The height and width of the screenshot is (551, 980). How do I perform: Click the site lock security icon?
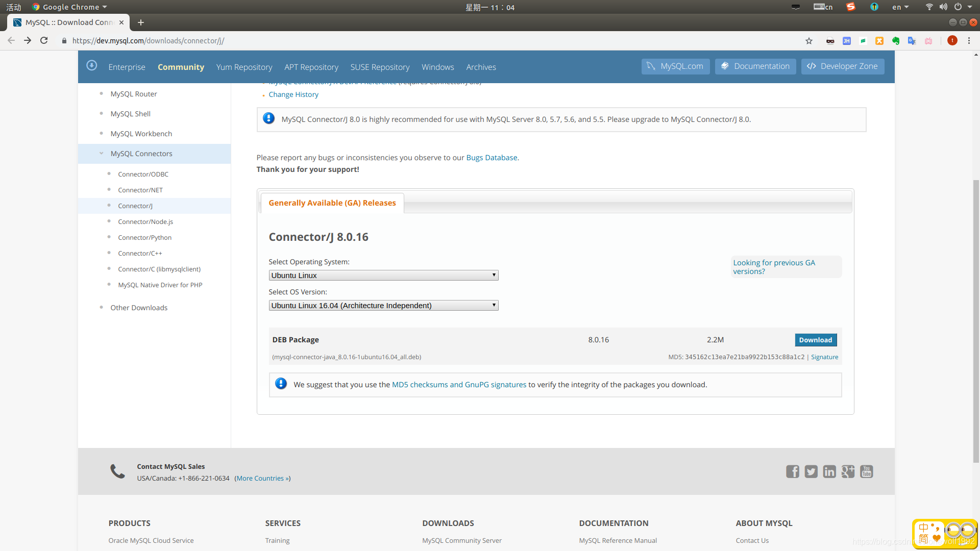pyautogui.click(x=64, y=41)
